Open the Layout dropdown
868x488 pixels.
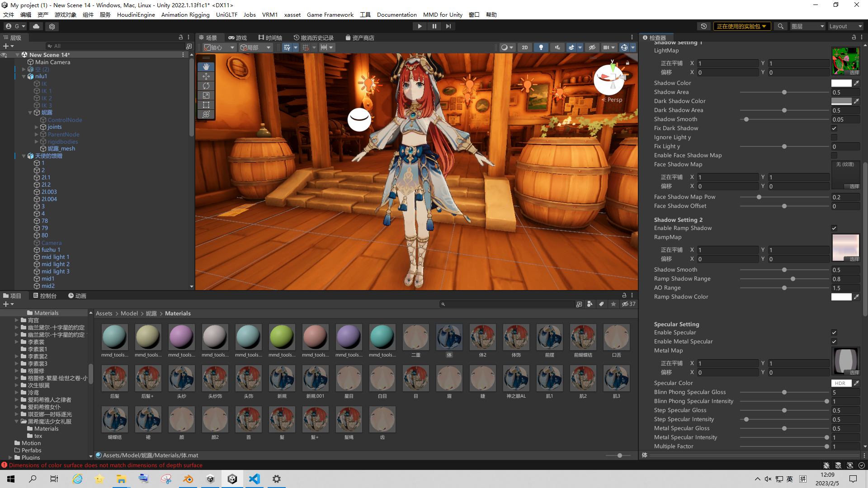tap(845, 26)
